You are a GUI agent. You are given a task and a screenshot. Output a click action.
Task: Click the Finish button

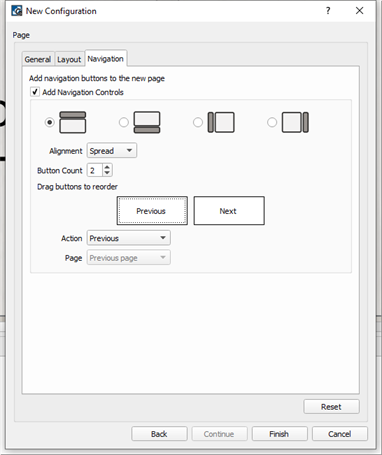click(x=279, y=434)
